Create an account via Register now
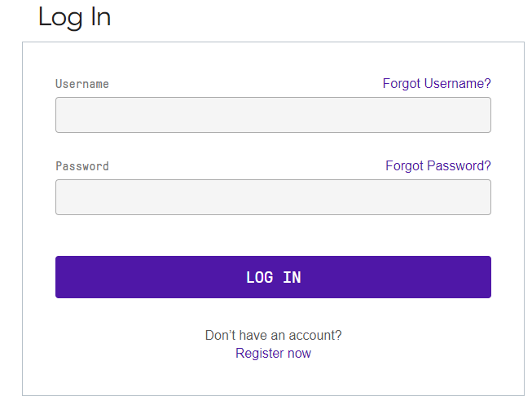This screenshot has width=532, height=405. coord(273,354)
